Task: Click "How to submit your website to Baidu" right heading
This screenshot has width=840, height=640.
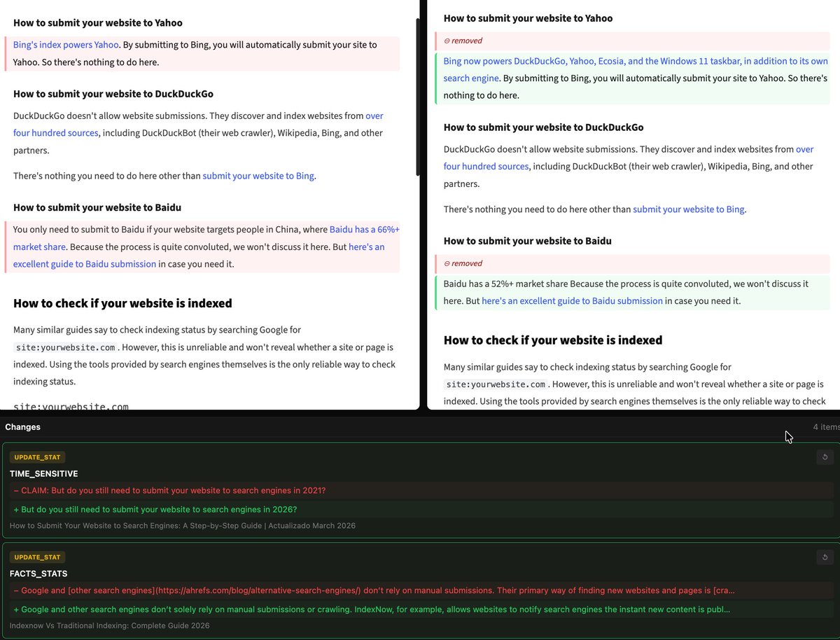Action: pyautogui.click(x=528, y=242)
